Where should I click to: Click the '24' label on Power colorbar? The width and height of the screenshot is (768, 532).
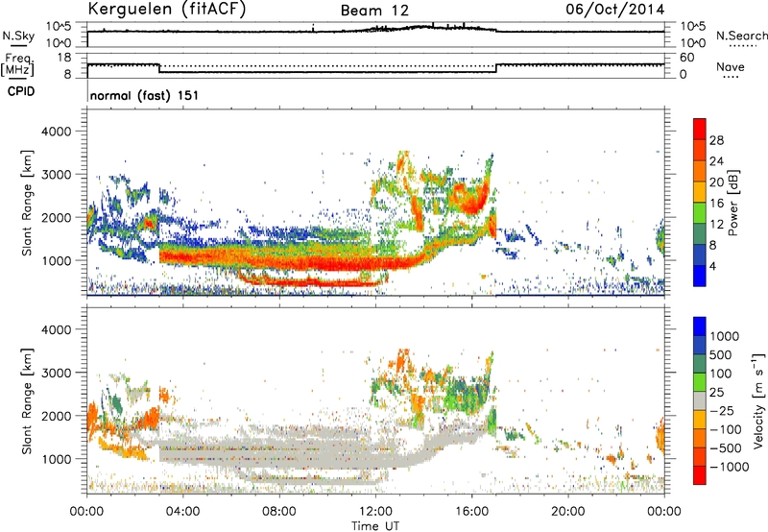pyautogui.click(x=716, y=161)
